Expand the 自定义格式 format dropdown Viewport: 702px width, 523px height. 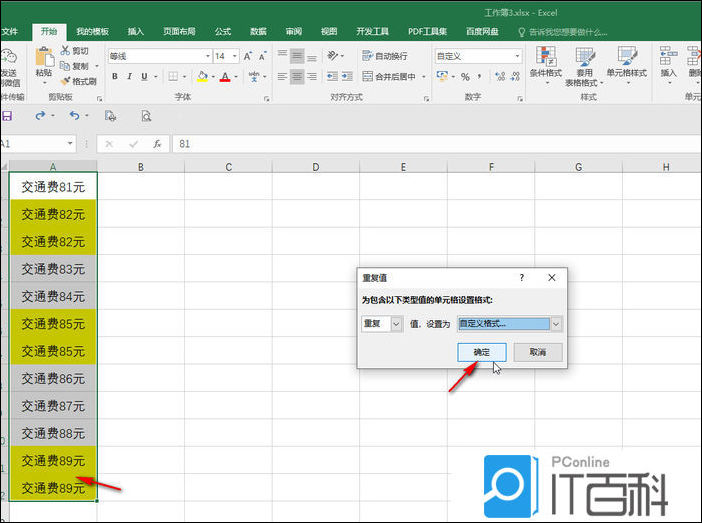pyautogui.click(x=556, y=324)
